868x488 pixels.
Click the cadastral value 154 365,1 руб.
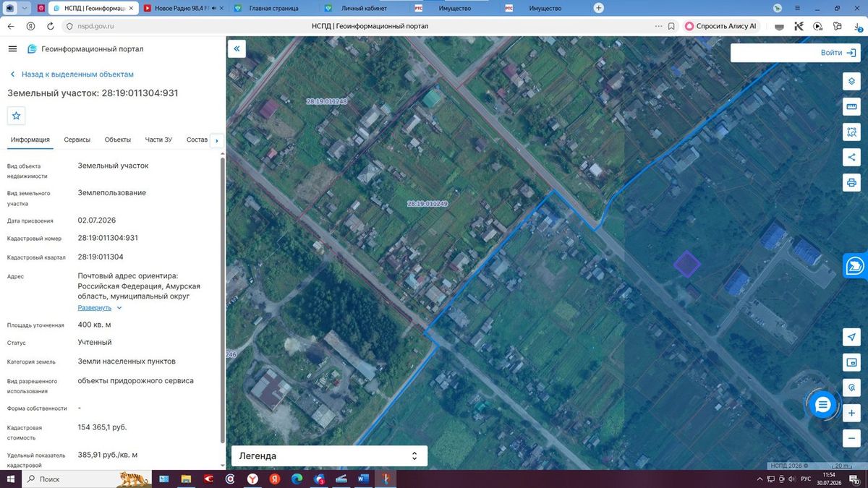tap(102, 427)
